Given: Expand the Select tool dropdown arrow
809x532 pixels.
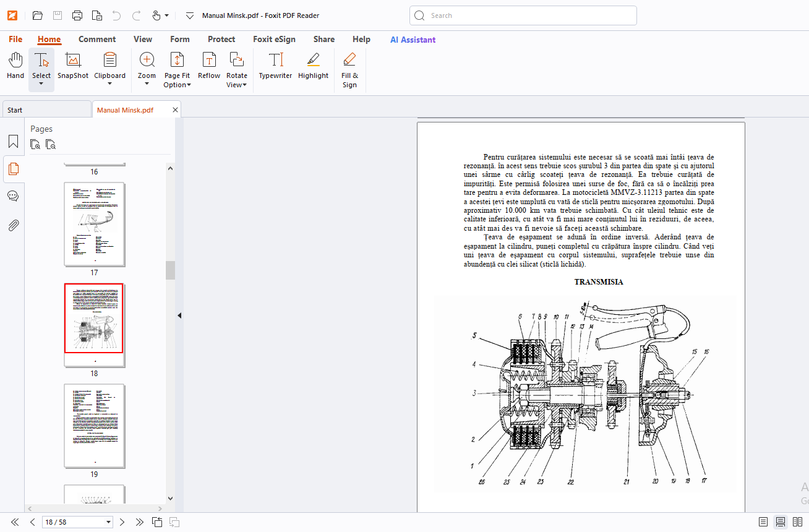Looking at the screenshot, I should click(x=41, y=84).
